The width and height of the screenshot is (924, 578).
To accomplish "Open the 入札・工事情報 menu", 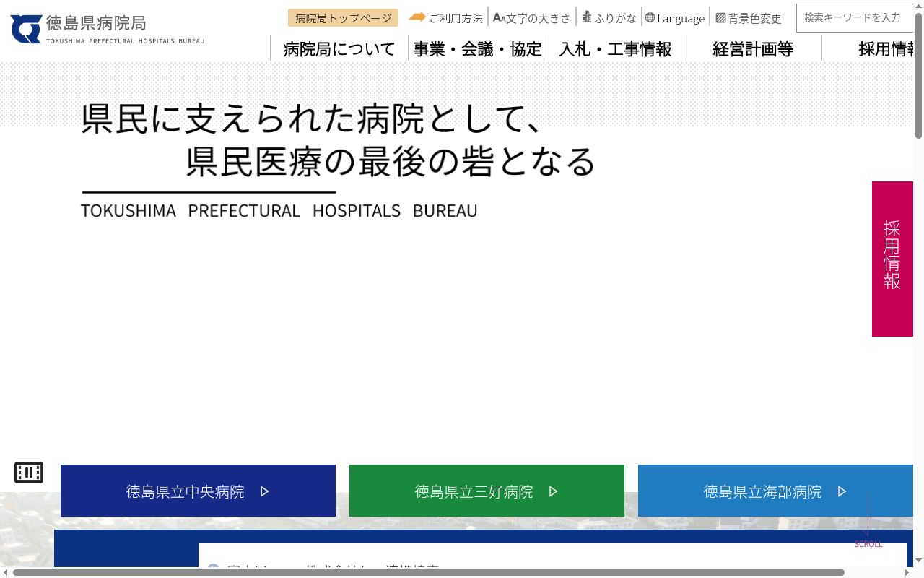I will (x=615, y=48).
